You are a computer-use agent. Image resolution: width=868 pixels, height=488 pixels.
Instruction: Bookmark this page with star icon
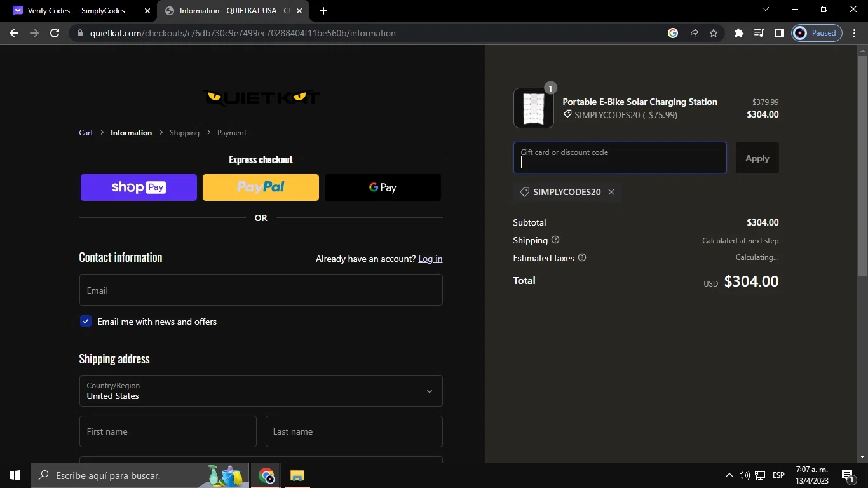714,33
